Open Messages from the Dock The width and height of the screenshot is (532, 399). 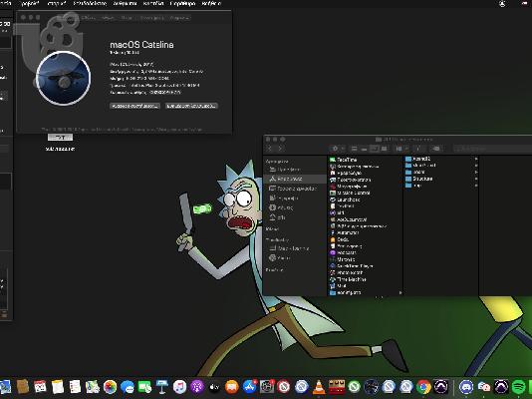tap(128, 387)
